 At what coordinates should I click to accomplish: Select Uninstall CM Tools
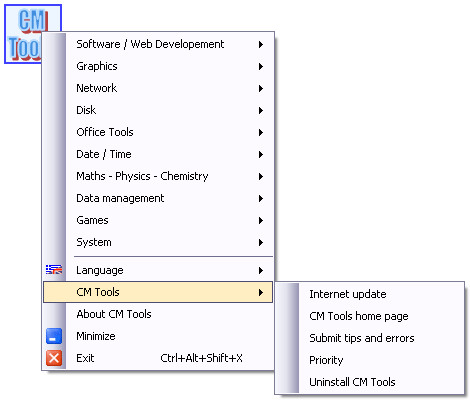(x=370, y=382)
